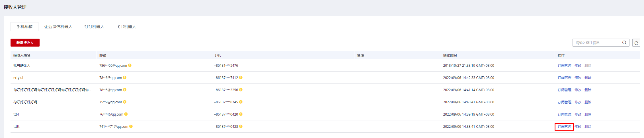The width and height of the screenshot is (644, 138).
Task: Switch to 企业微信机器人 tab
Action: (x=58, y=27)
